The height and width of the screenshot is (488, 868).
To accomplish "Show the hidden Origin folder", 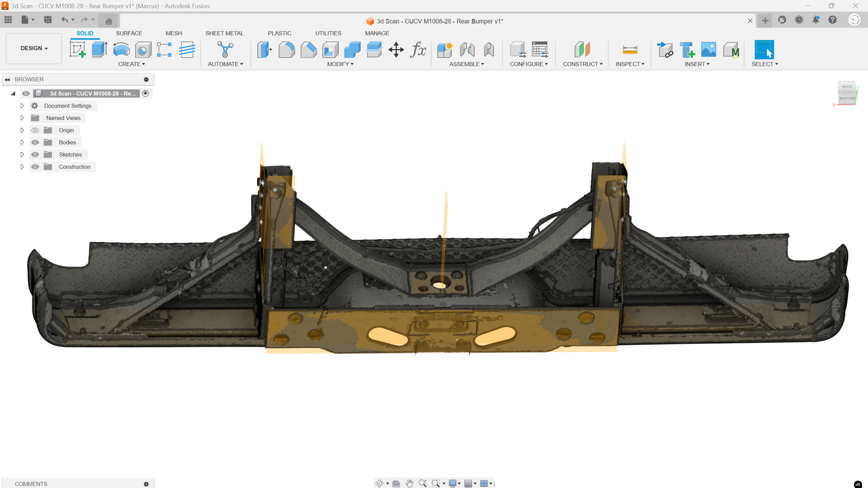I will [35, 130].
